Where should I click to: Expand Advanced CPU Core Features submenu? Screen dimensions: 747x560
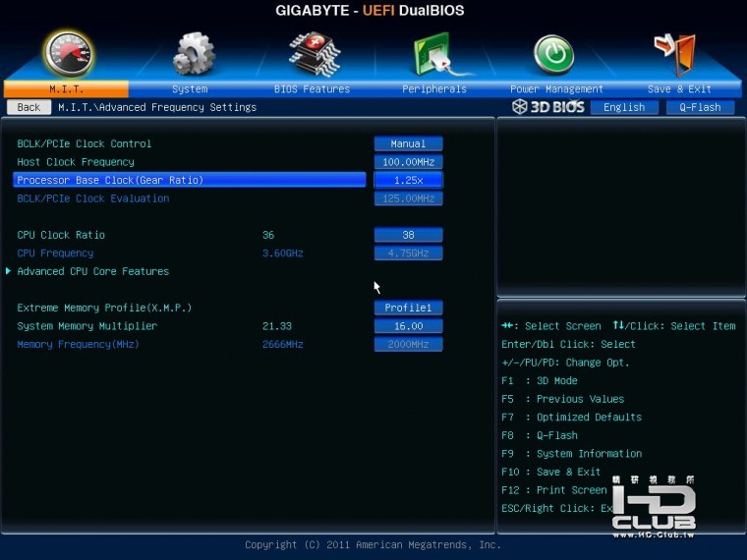[93, 271]
